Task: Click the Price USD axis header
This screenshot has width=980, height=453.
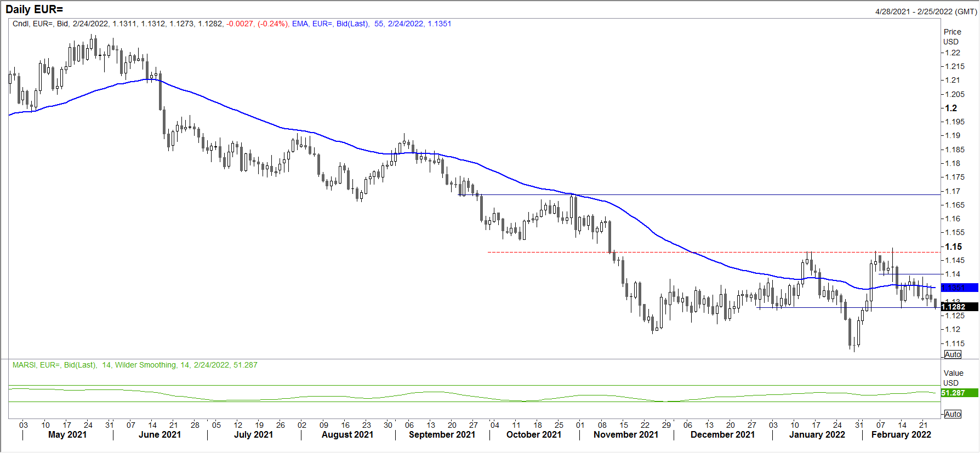Action: click(952, 37)
